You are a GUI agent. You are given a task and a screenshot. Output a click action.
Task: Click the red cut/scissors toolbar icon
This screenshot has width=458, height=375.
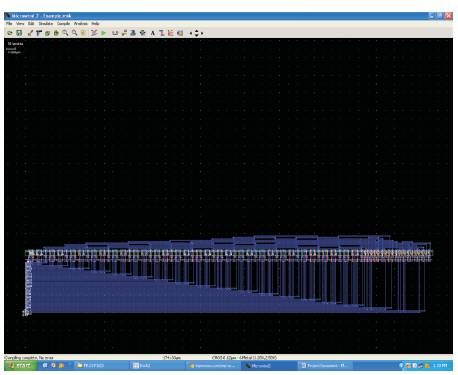coord(94,33)
